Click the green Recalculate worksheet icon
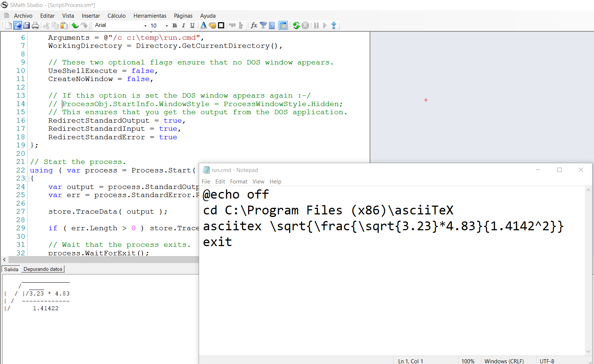 [x=296, y=25]
